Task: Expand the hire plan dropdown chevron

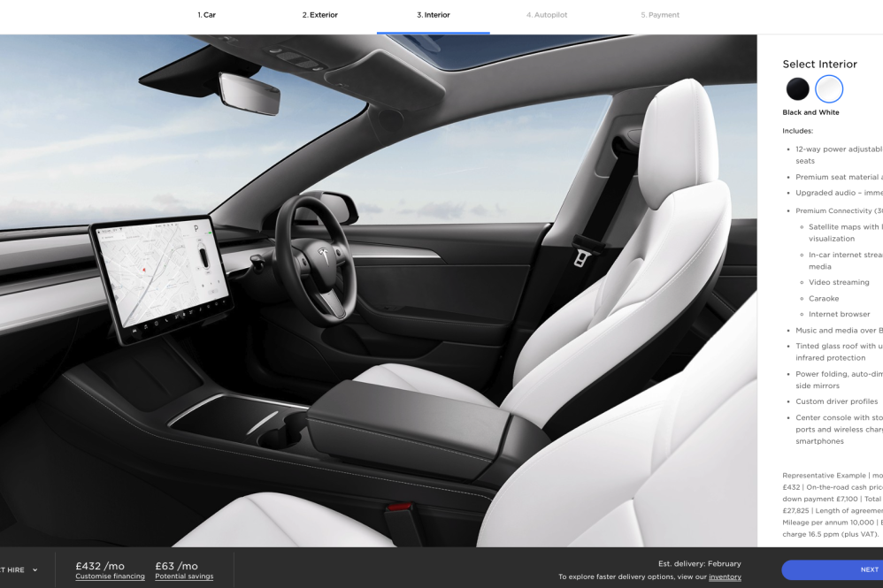Action: [35, 569]
